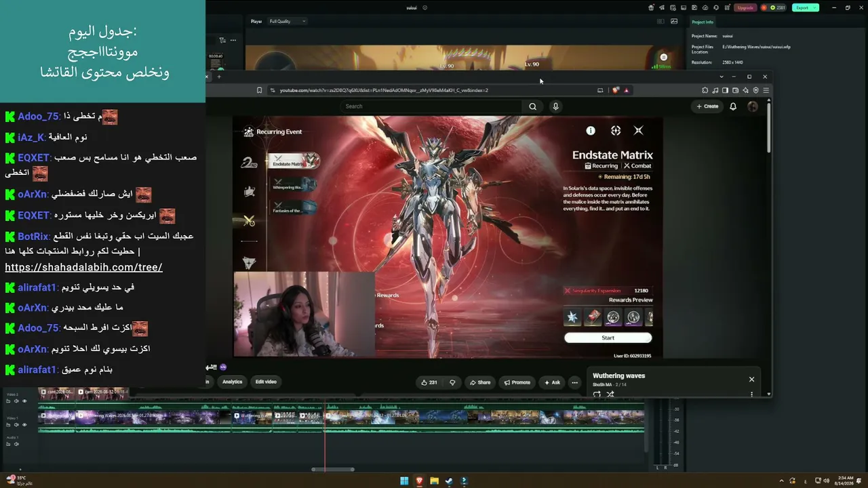The width and height of the screenshot is (868, 488).
Task: Click the browser bookmark icon
Action: click(259, 90)
